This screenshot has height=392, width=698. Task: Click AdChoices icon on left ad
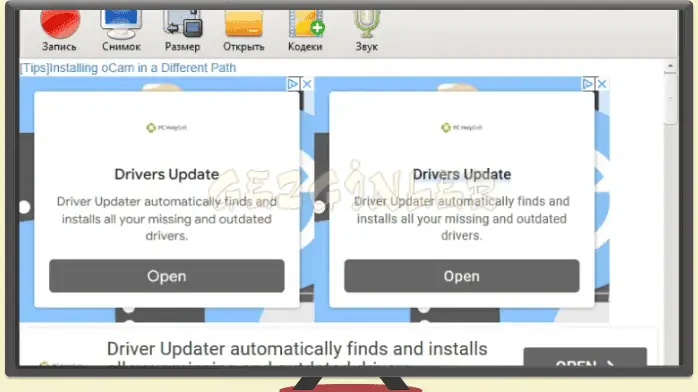tap(292, 84)
